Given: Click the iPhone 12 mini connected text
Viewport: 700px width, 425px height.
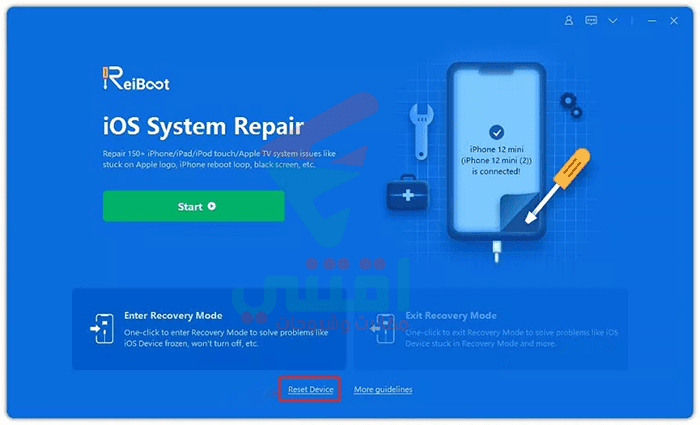Looking at the screenshot, I should [x=496, y=160].
